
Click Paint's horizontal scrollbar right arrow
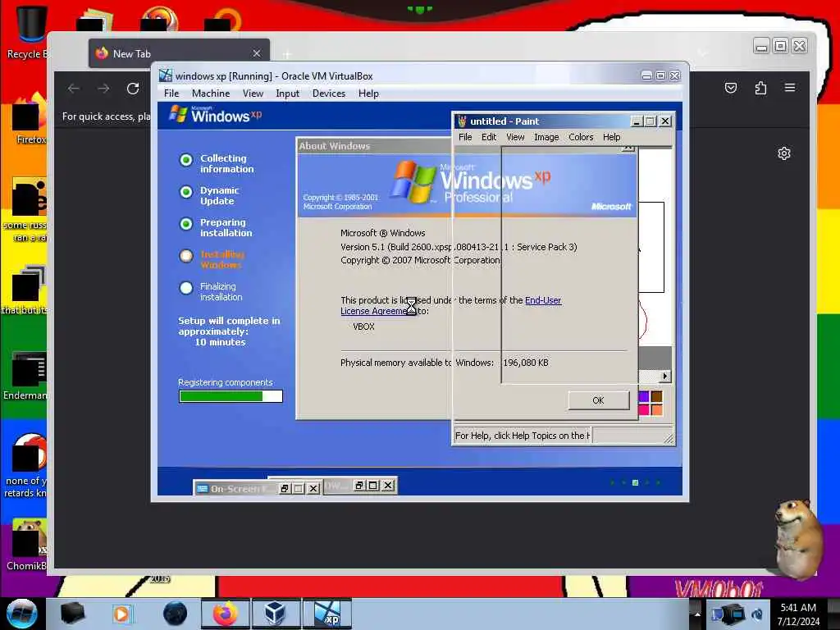664,376
